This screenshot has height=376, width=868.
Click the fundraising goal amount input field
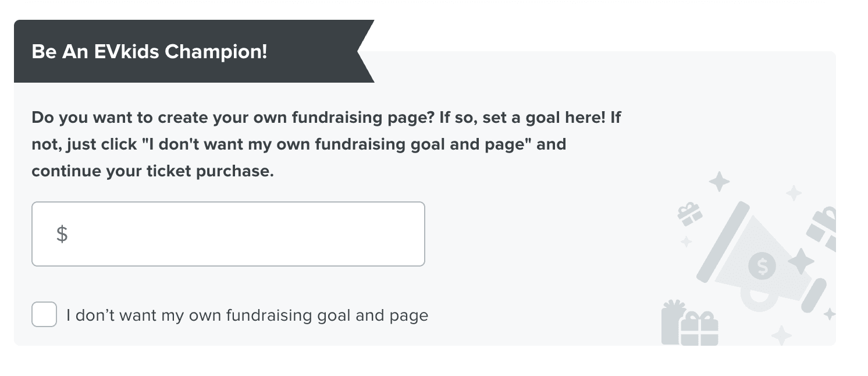tap(228, 234)
